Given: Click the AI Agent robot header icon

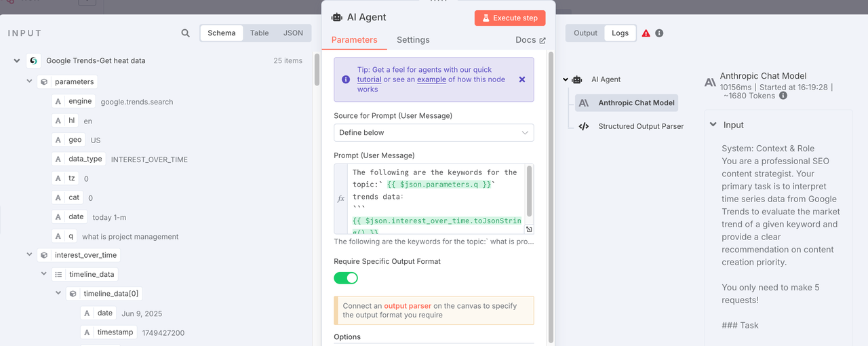Looking at the screenshot, I should coord(336,18).
